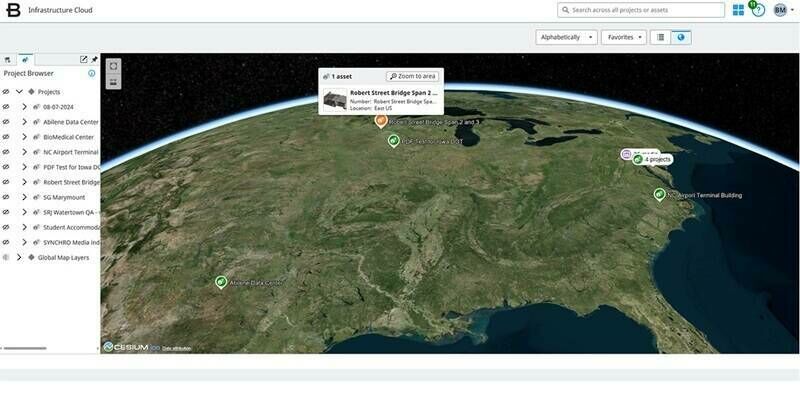This screenshot has width=800, height=400.
Task: Toggle visibility of Abilene Data Center
Action: coord(6,122)
